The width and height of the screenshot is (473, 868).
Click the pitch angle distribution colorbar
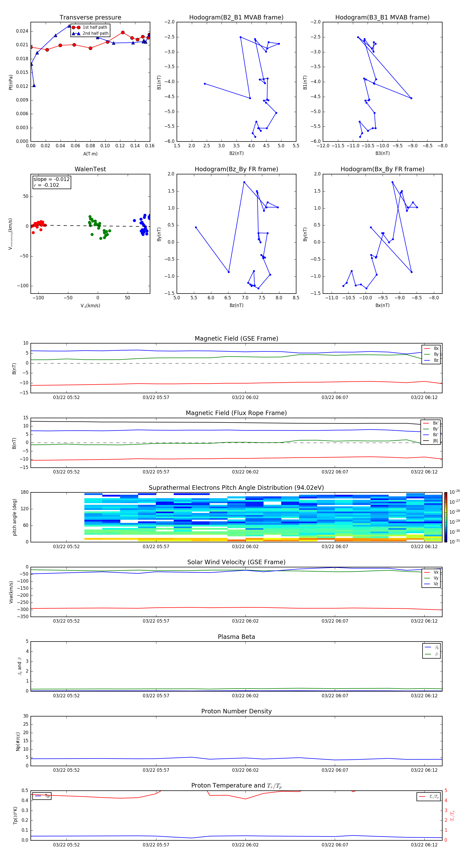coord(446,517)
